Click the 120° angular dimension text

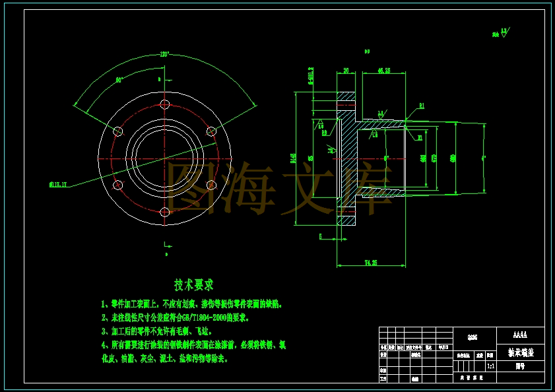pos(165,55)
